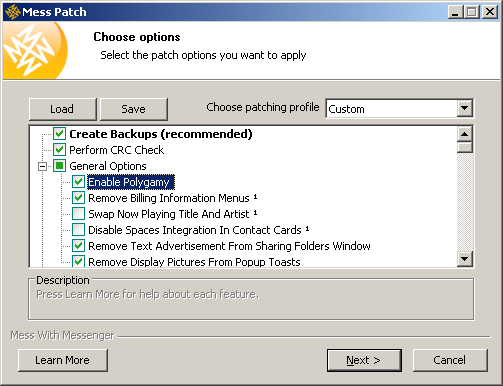Uncheck the Perform CRC Check checkbox

pos(59,150)
